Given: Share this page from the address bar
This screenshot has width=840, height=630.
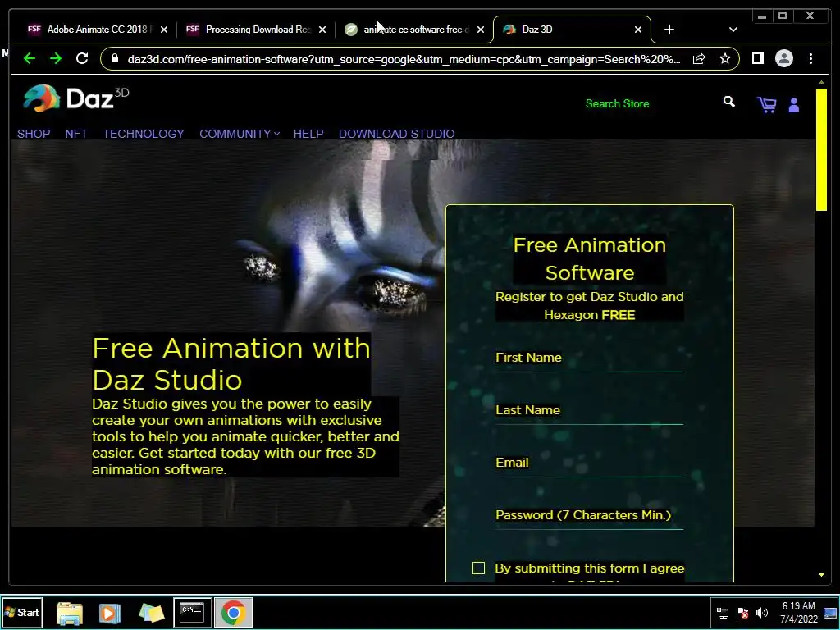Looking at the screenshot, I should (699, 58).
